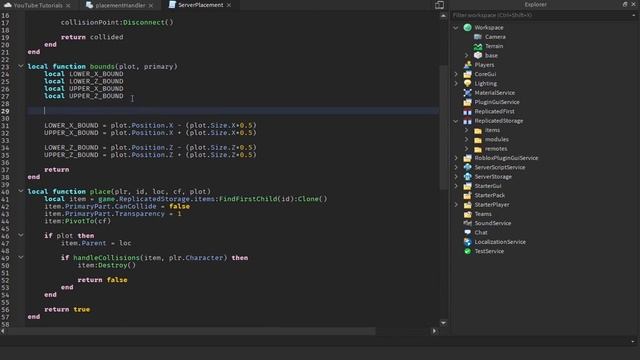Click the Players service icon

coord(467,64)
